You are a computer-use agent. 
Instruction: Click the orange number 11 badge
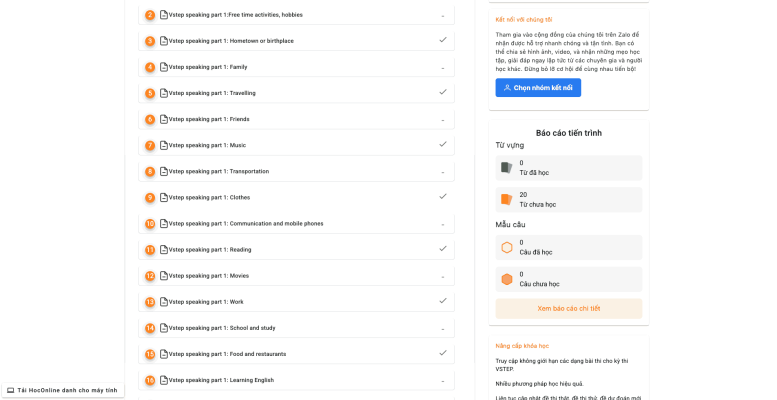point(150,250)
